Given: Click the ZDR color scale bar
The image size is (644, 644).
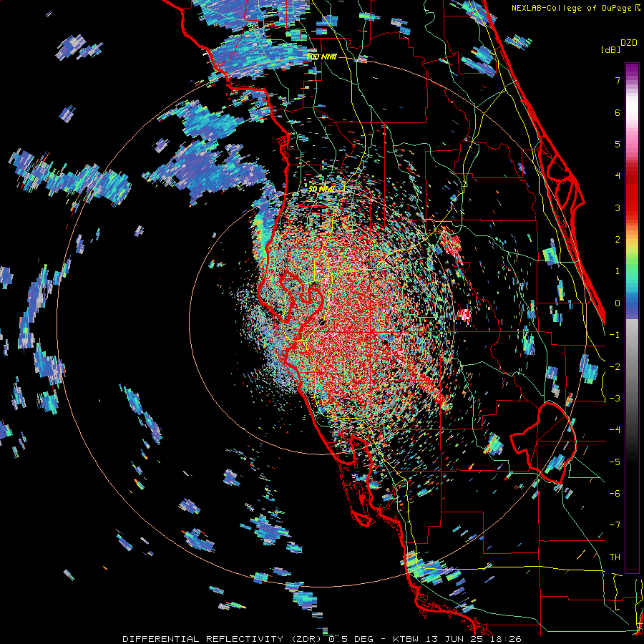Looking at the screenshot, I should point(632,318).
